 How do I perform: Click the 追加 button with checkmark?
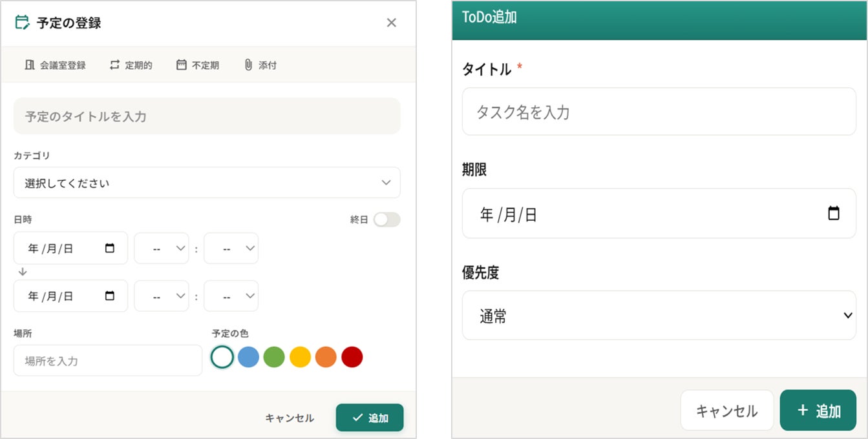pyautogui.click(x=370, y=418)
